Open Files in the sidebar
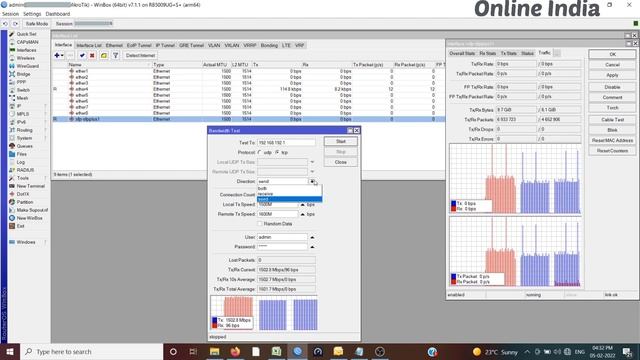The image size is (640, 360). (x=22, y=154)
